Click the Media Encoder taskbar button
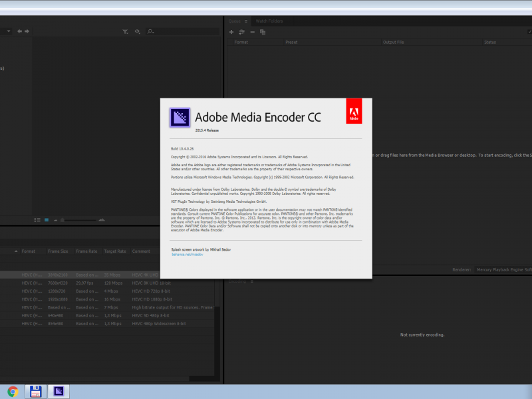The image size is (532, 399). [59, 392]
